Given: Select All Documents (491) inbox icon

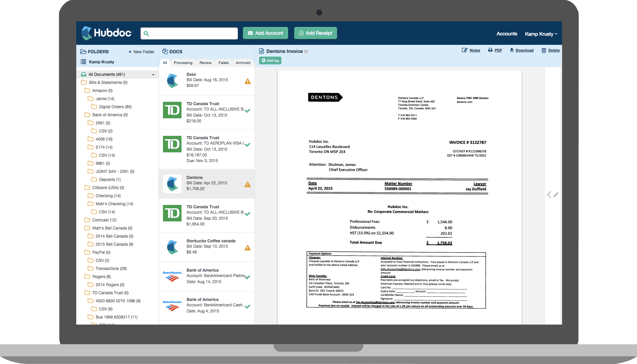Looking at the screenshot, I should [83, 74].
